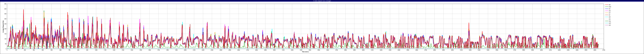The image size is (644, 54).
Task: Click the x-axis tick label 3000
Action: point(274,50)
